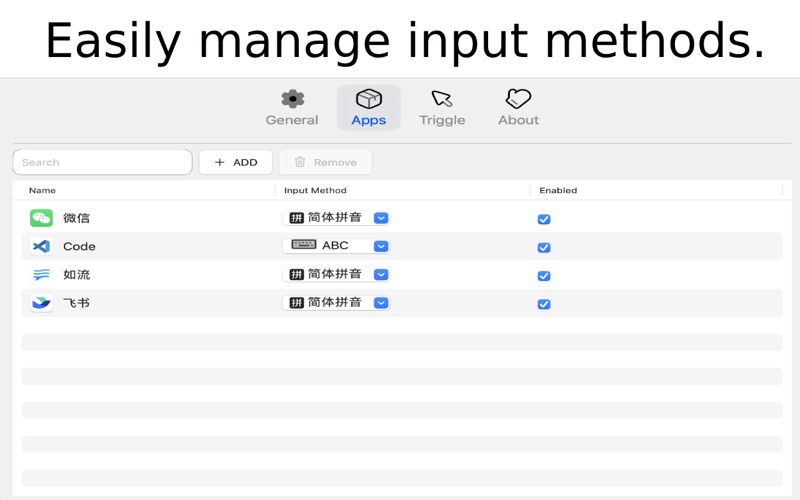Open the Triggle cursor tab
800x500 pixels.
(442, 108)
